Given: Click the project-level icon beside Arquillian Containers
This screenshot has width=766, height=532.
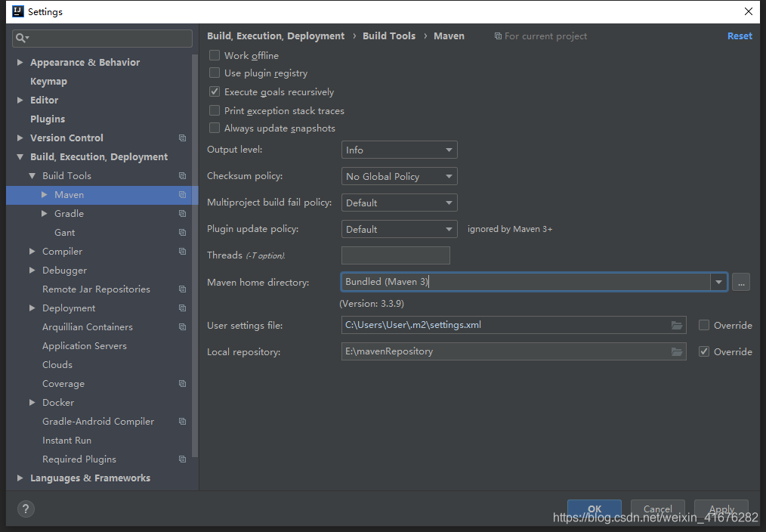Looking at the screenshot, I should click(x=182, y=327).
